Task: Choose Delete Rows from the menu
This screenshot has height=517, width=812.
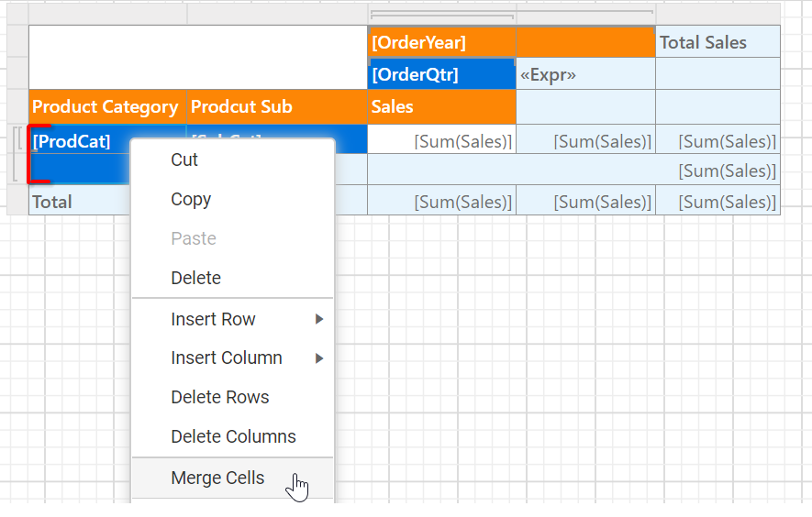Action: [220, 398]
